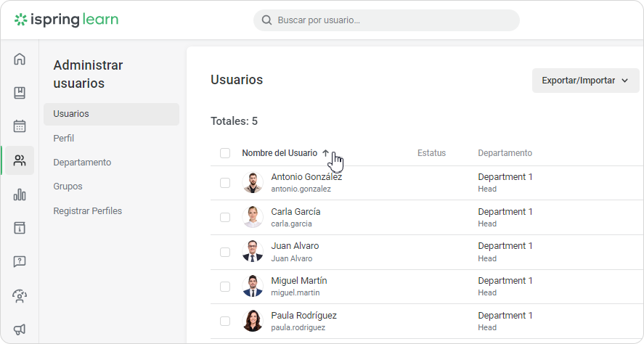The width and height of the screenshot is (644, 344).
Task: Open the calendar icon in sidebar
Action: (20, 126)
